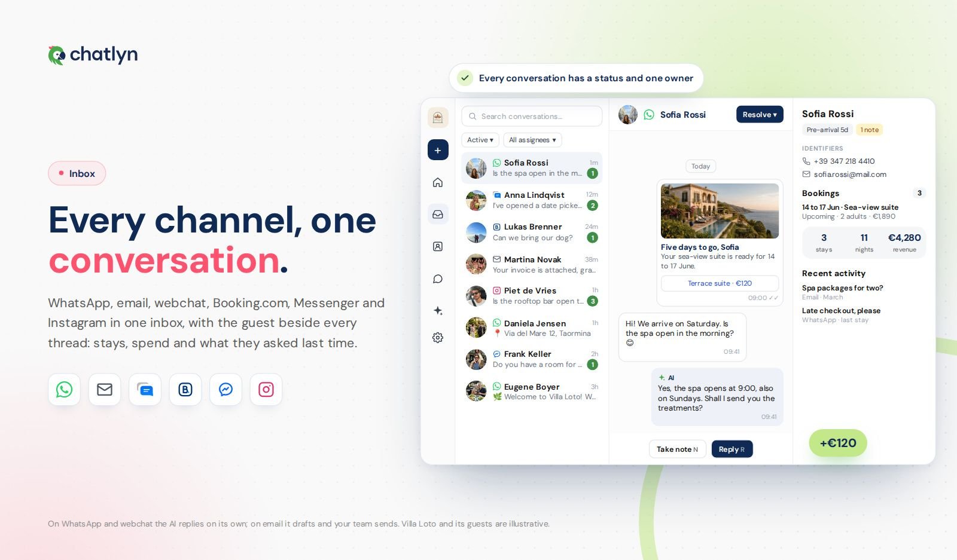Click the Five days to go, Sofia heading
The height and width of the screenshot is (560, 957).
pyautogui.click(x=700, y=247)
